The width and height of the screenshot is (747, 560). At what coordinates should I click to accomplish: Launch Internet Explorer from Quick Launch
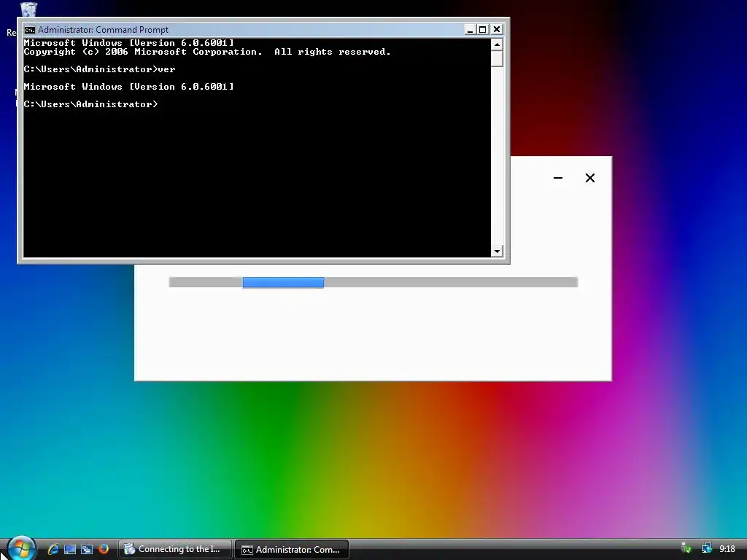[53, 549]
